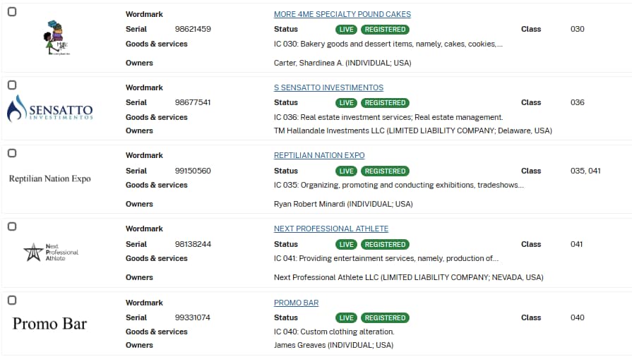Open the PROMO BAR wordmark link
This screenshot has height=364, width=632.
(x=296, y=303)
